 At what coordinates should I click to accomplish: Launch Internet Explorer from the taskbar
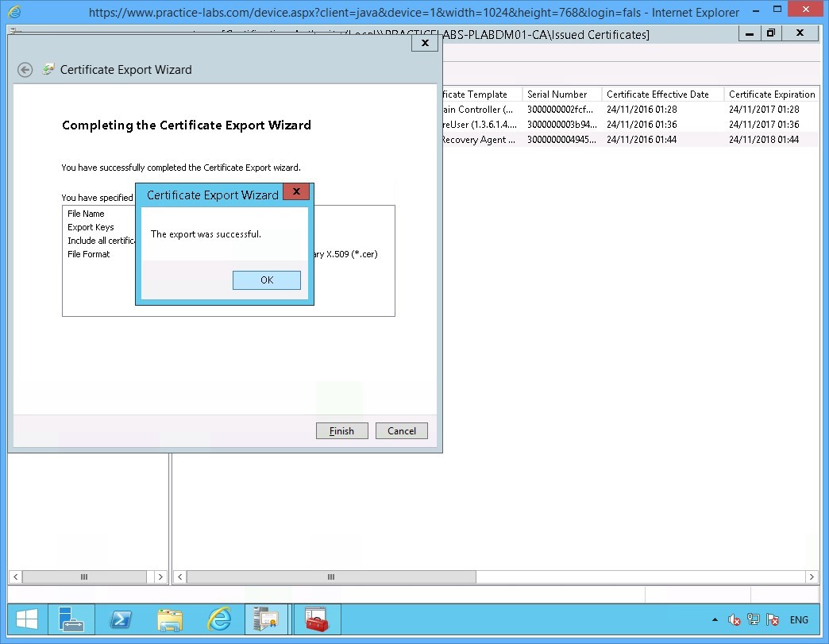point(219,619)
